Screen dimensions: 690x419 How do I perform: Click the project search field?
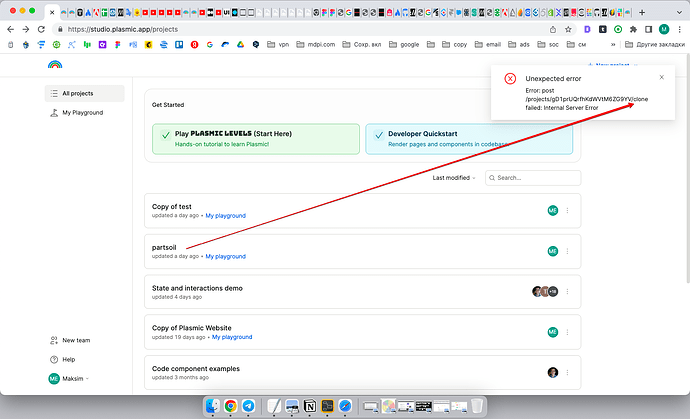coord(535,178)
